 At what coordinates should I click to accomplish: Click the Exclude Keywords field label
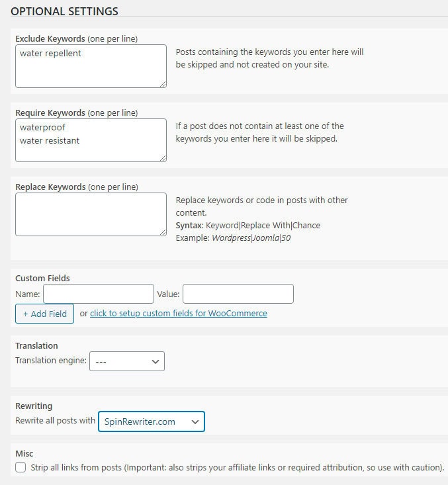50,39
